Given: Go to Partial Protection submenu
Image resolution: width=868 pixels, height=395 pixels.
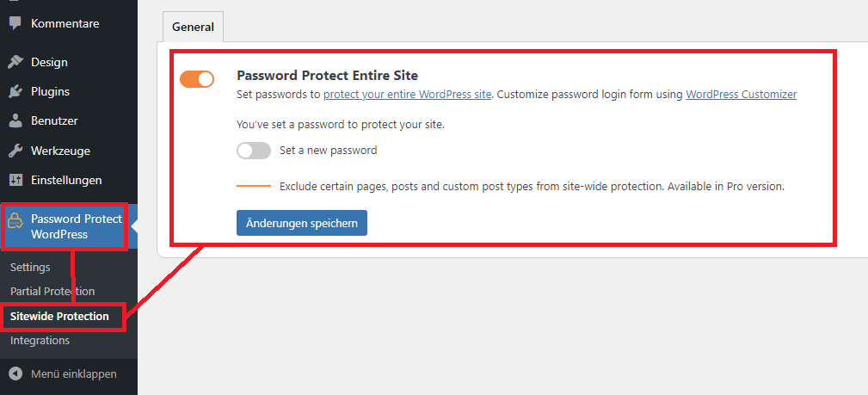Looking at the screenshot, I should (x=52, y=291).
